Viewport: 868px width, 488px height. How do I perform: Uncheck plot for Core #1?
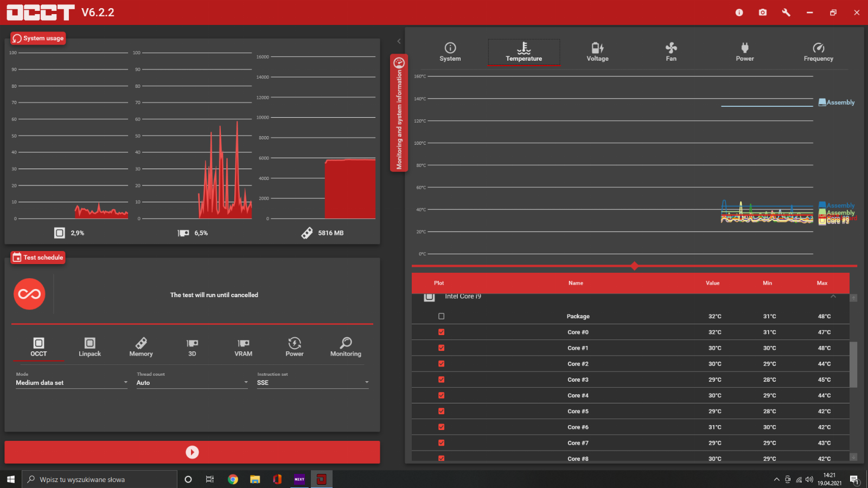coord(441,348)
